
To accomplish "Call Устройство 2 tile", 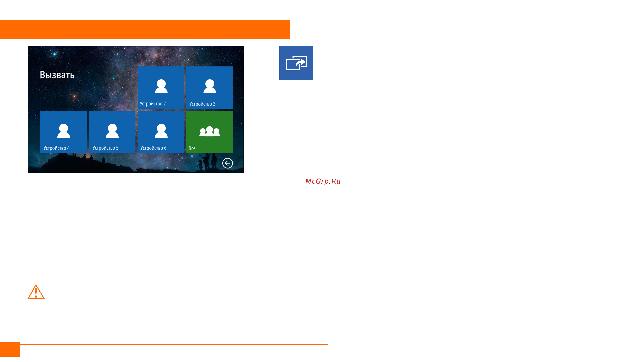I will 161,87.
